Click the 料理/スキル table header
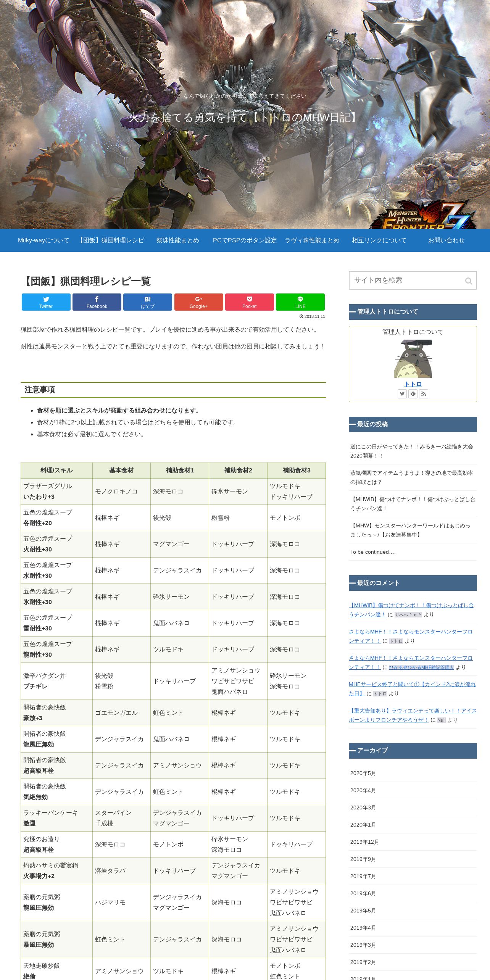 pyautogui.click(x=56, y=471)
